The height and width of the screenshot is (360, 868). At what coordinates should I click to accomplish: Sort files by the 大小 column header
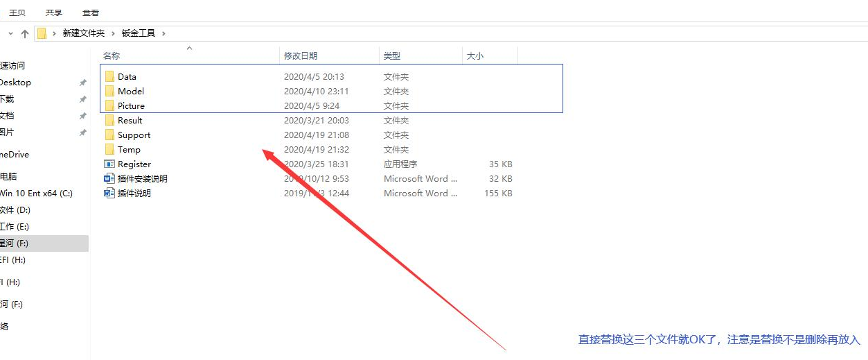(x=475, y=56)
